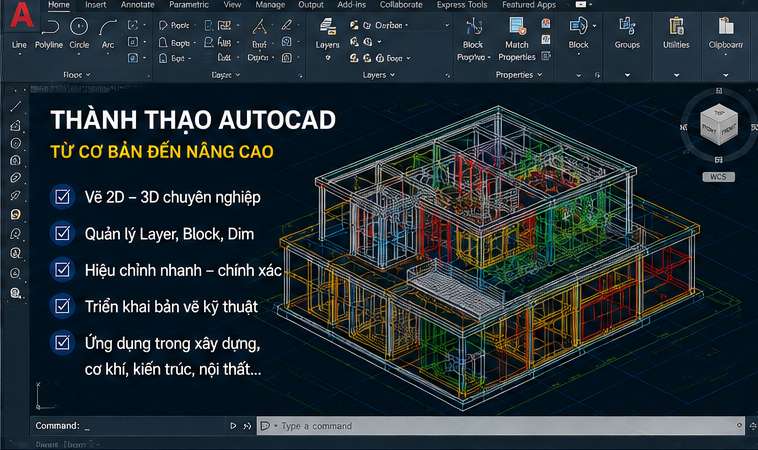Click the heading THÀNH THẠO AUTOCAD
Screen dimensions: 758x450
pos(193,120)
